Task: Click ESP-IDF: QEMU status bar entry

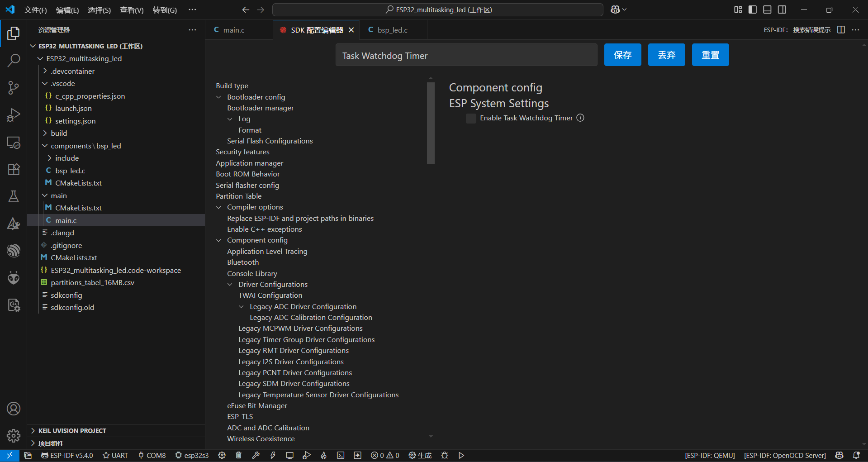Action: click(710, 456)
